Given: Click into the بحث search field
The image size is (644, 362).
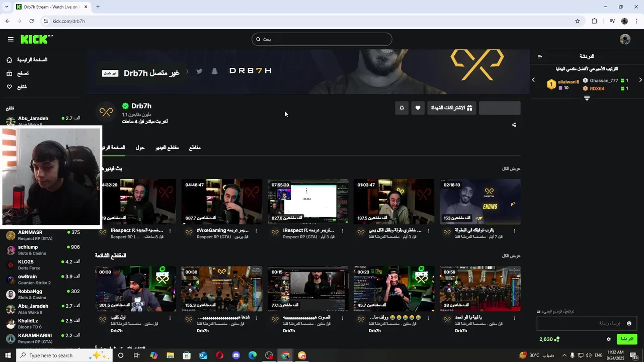Looking at the screenshot, I should 322,39.
